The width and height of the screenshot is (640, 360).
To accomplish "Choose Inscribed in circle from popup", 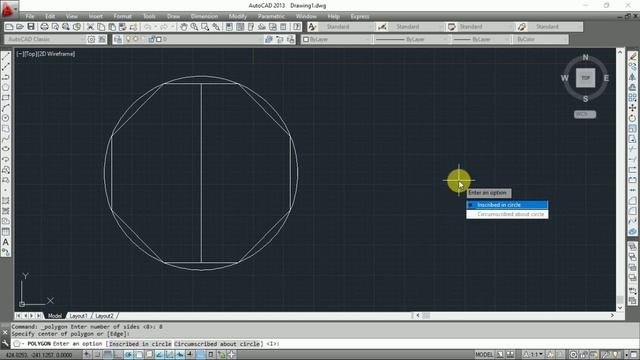I will [x=507, y=205].
